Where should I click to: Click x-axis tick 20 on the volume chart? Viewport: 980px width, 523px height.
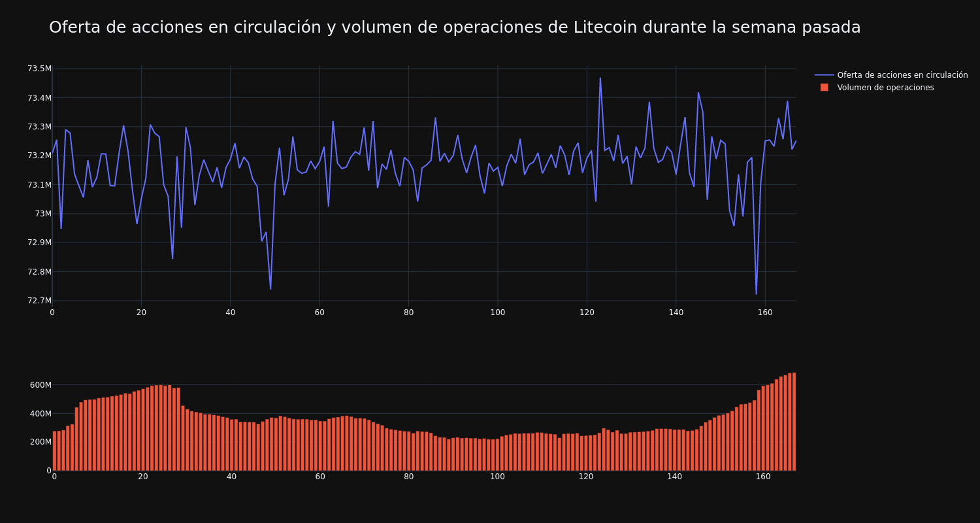(143, 477)
